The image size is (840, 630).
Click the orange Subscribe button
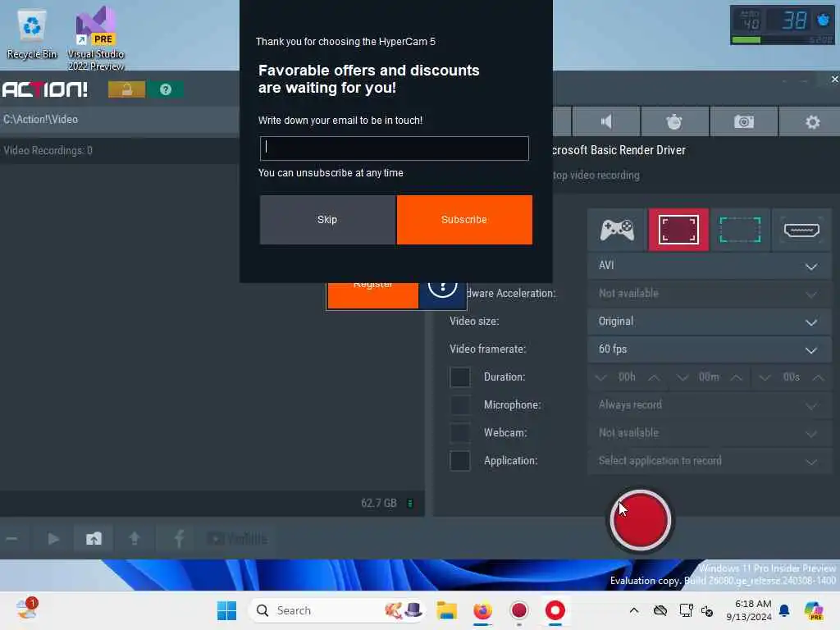click(x=464, y=220)
